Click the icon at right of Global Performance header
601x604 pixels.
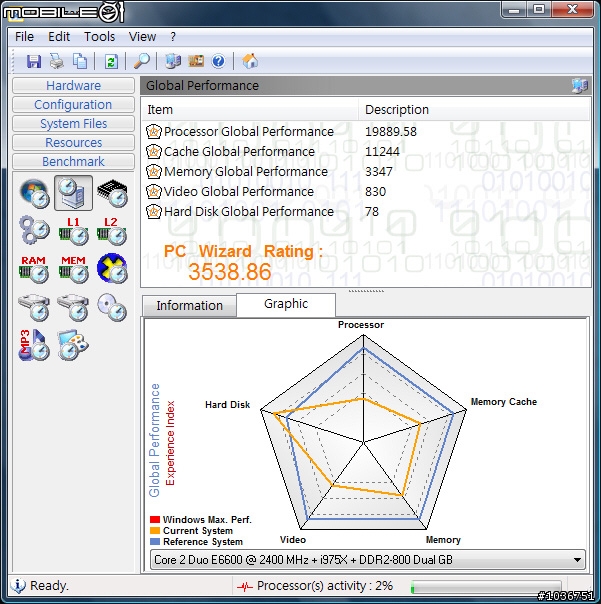coord(580,85)
